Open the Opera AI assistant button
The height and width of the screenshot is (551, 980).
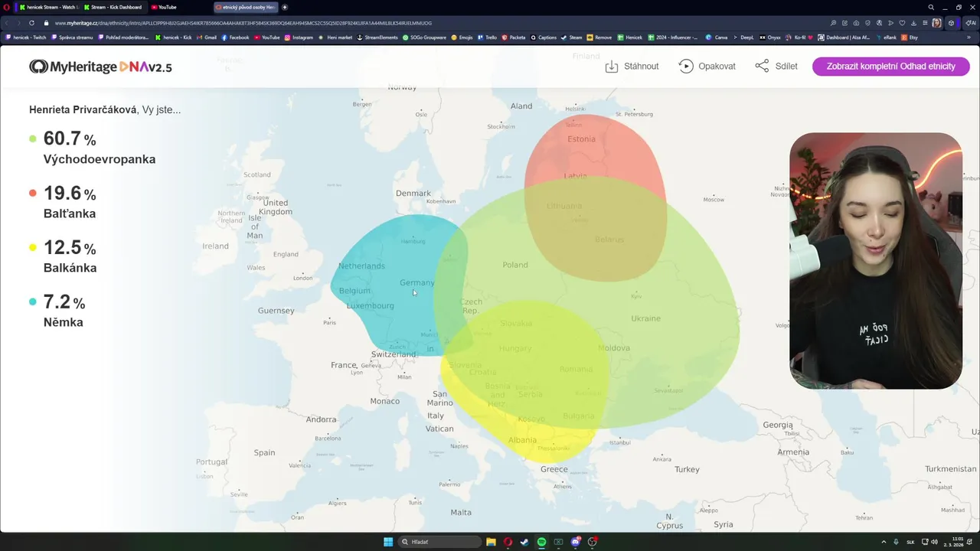[971, 23]
